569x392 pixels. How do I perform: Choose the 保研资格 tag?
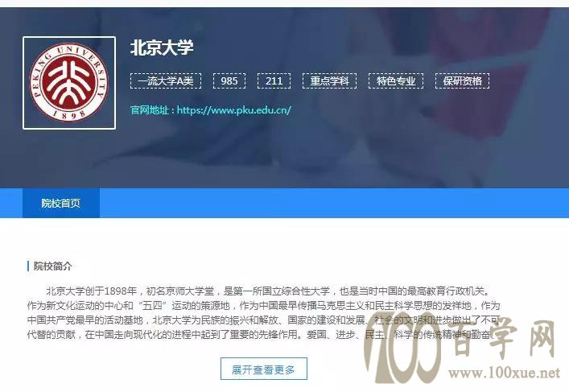pyautogui.click(x=462, y=80)
